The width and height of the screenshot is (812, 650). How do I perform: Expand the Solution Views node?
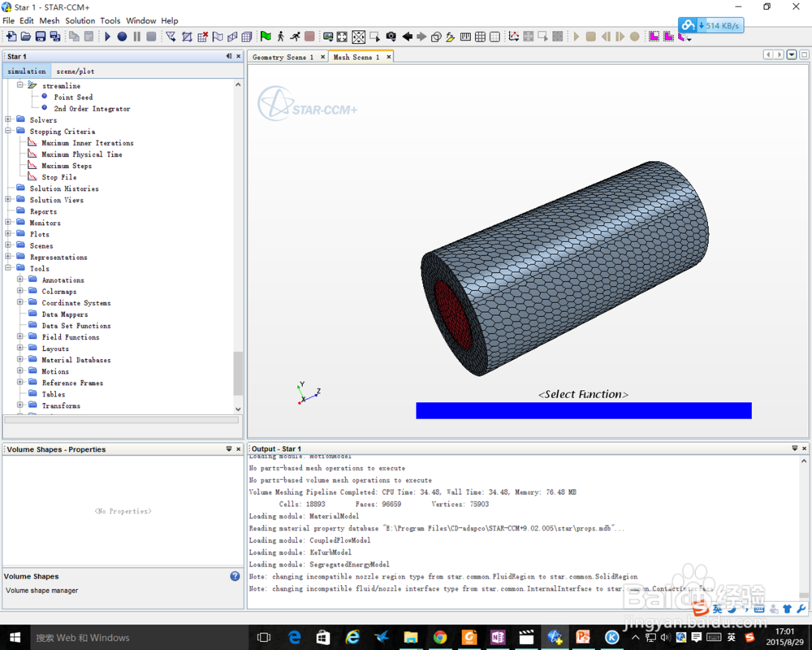pyautogui.click(x=8, y=199)
